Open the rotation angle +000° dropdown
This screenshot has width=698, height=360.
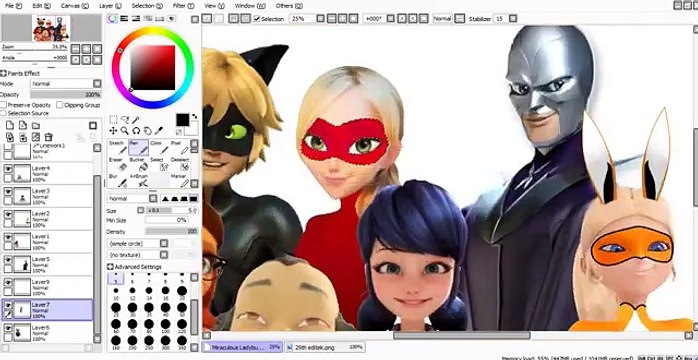coord(390,19)
